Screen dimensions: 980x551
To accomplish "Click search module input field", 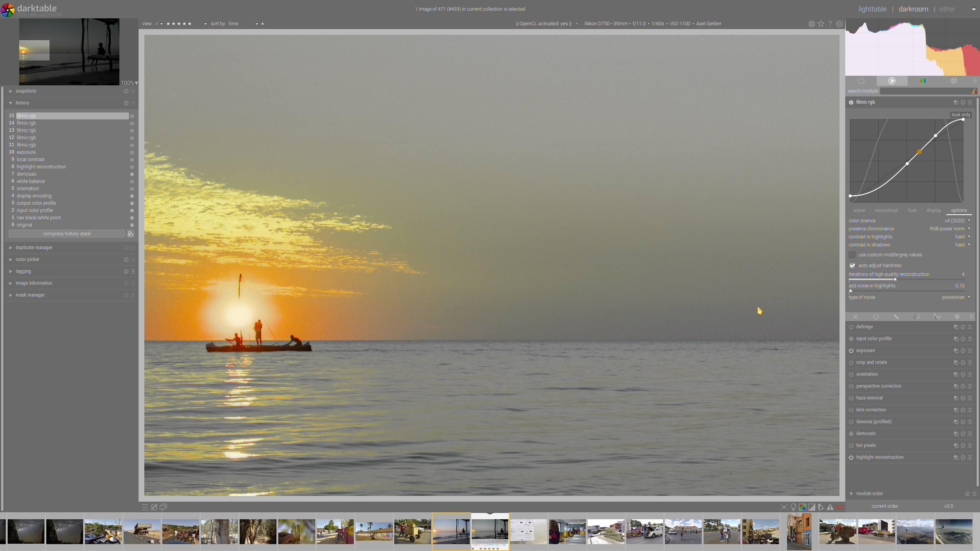I will [x=925, y=91].
